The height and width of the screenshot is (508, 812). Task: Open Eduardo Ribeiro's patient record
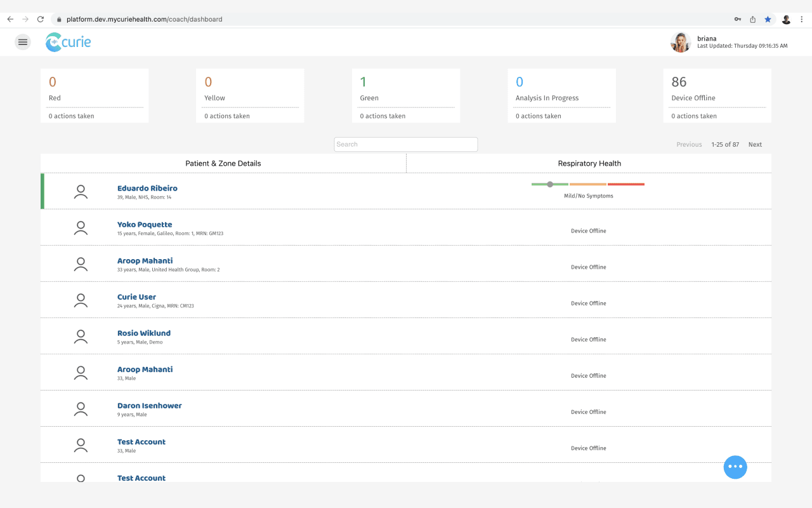coord(147,188)
